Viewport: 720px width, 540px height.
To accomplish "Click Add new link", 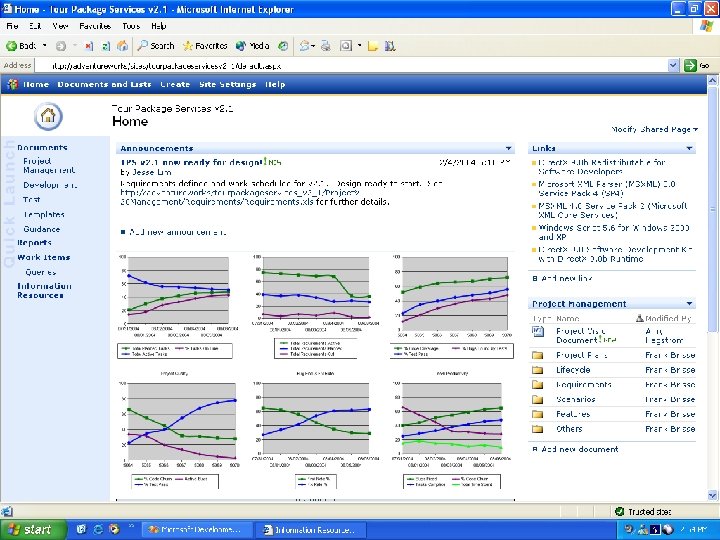I will pos(567,278).
